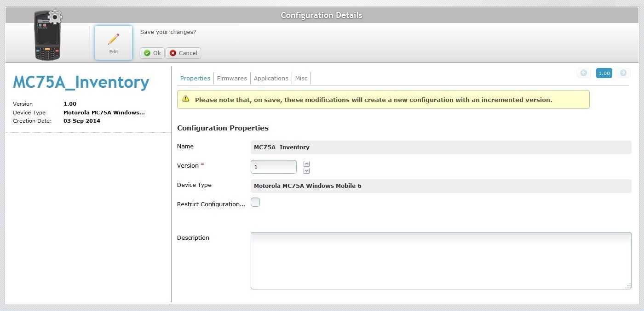Open the Misc tab

point(301,79)
